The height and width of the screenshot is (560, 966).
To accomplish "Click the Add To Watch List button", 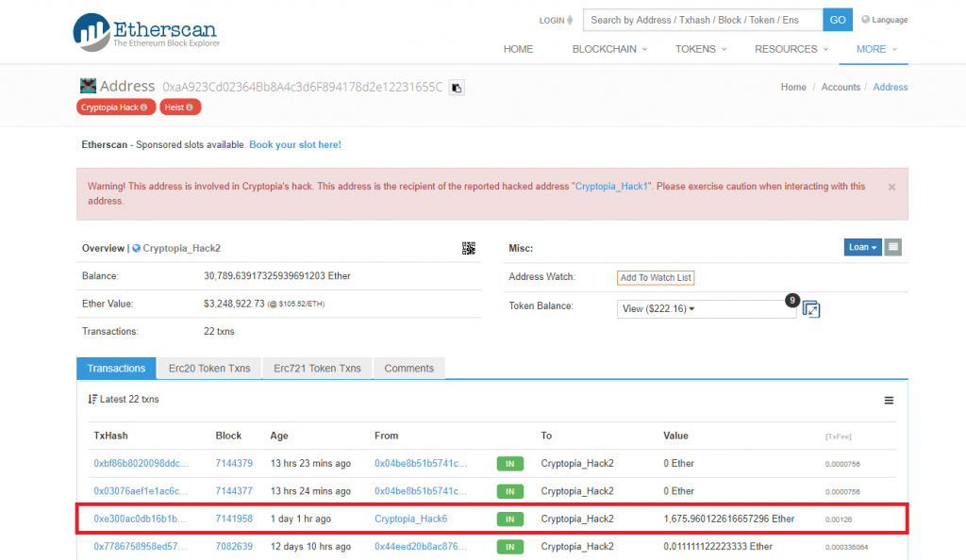I will [656, 277].
